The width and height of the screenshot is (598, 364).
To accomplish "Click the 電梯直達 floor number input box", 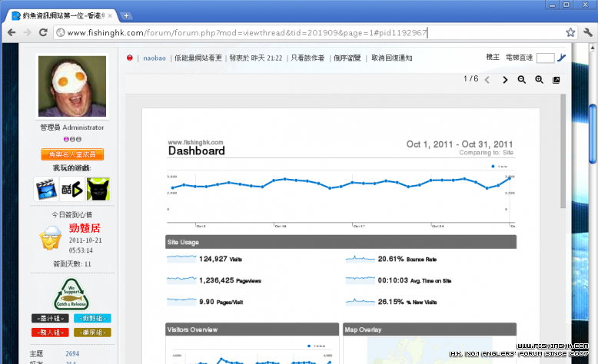I will pos(545,58).
